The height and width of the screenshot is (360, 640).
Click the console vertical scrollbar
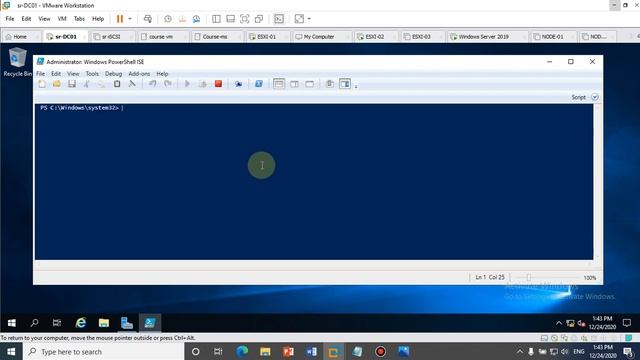pos(598,182)
